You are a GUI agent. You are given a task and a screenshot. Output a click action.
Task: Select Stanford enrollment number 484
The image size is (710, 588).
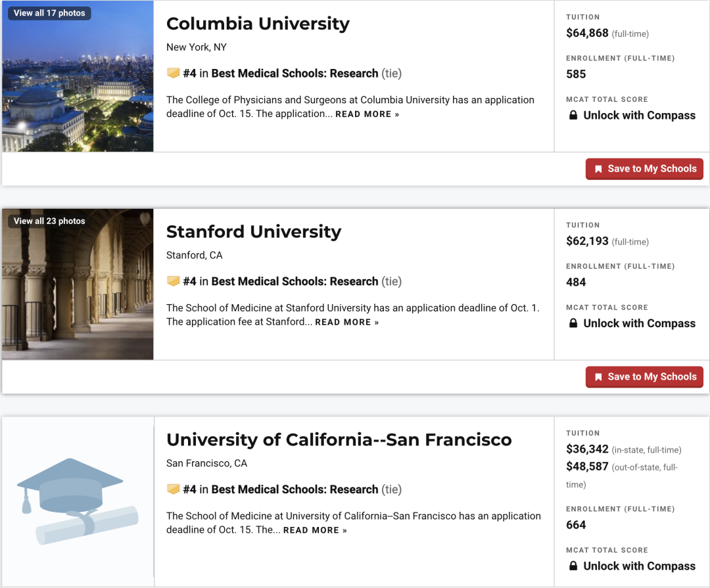pyautogui.click(x=576, y=283)
